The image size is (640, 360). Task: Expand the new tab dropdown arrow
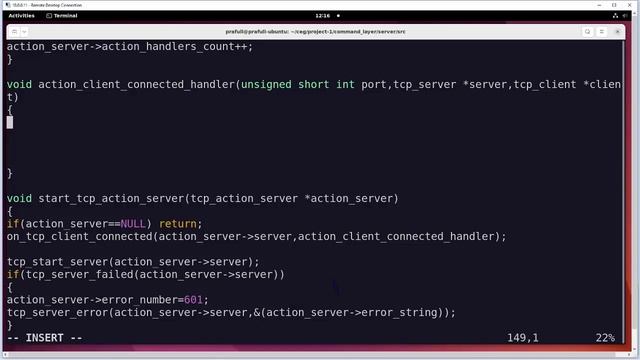click(x=24, y=31)
